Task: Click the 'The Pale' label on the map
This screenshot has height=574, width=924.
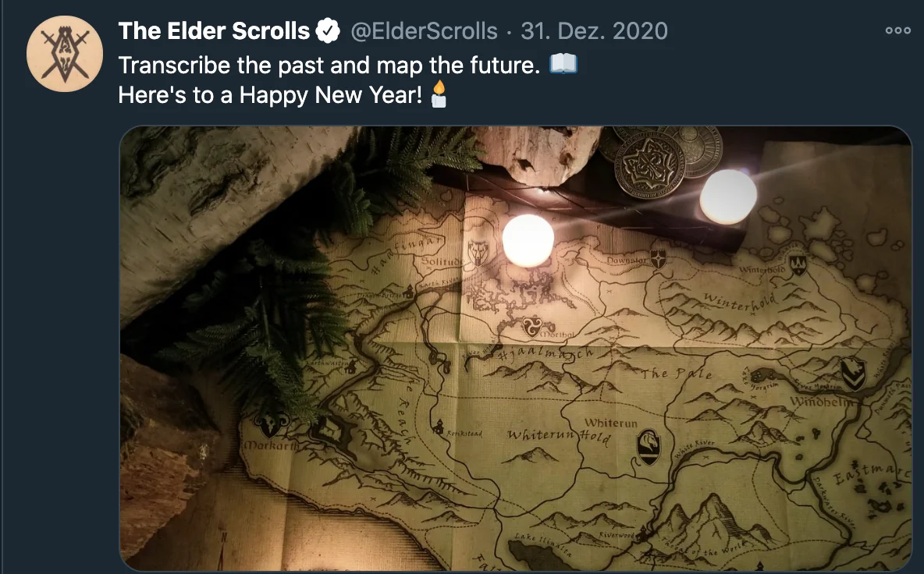Action: coord(677,374)
